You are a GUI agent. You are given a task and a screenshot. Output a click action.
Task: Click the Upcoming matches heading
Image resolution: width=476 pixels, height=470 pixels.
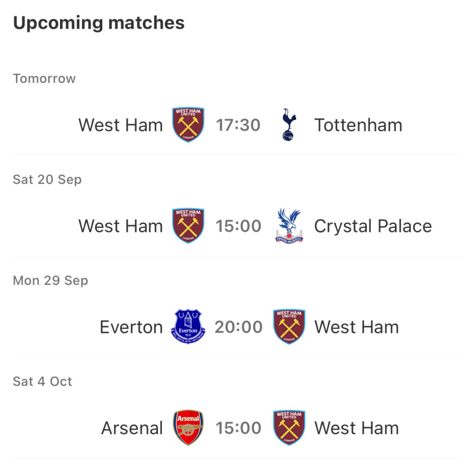pos(99,23)
